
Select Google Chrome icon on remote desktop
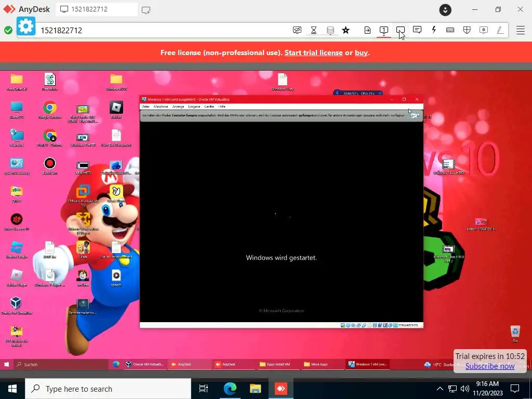point(49,111)
